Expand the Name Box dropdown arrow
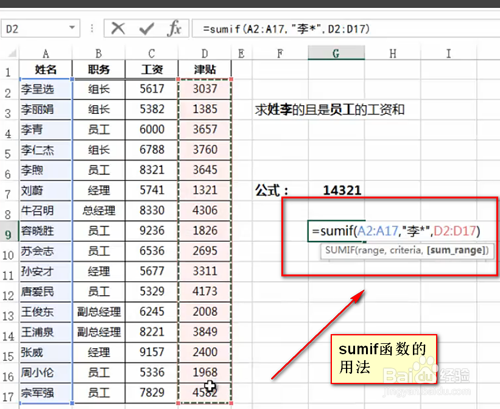Viewport: 500px width, 409px height. point(72,28)
